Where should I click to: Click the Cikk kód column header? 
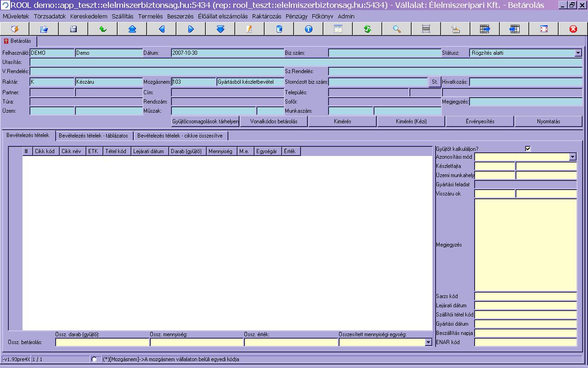click(x=45, y=151)
